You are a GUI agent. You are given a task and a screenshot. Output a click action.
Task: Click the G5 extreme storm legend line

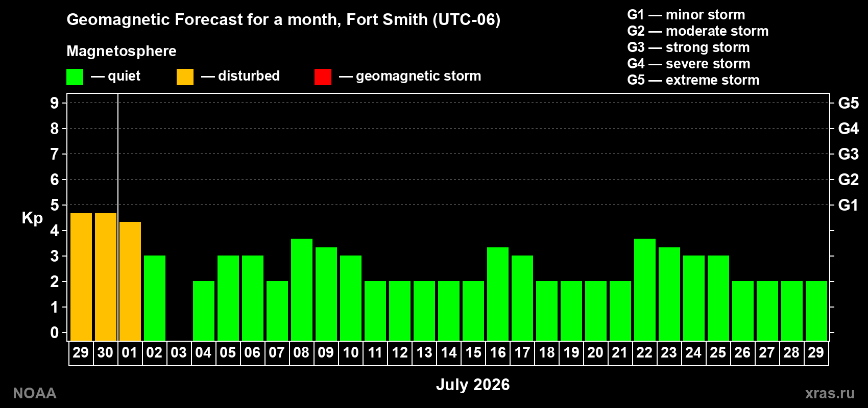click(x=693, y=80)
